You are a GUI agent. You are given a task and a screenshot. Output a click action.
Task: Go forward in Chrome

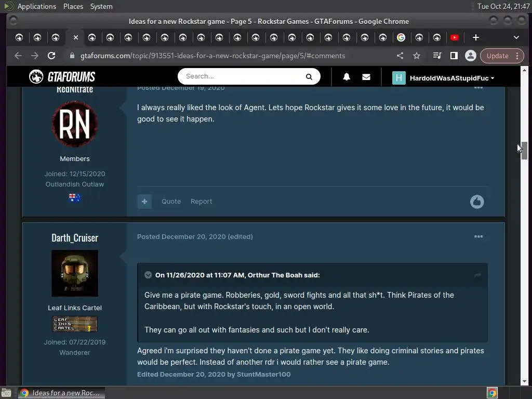(35, 56)
